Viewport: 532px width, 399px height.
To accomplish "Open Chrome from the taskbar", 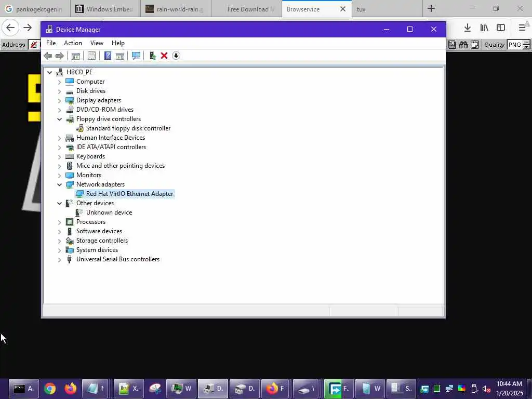I will [x=49, y=389].
